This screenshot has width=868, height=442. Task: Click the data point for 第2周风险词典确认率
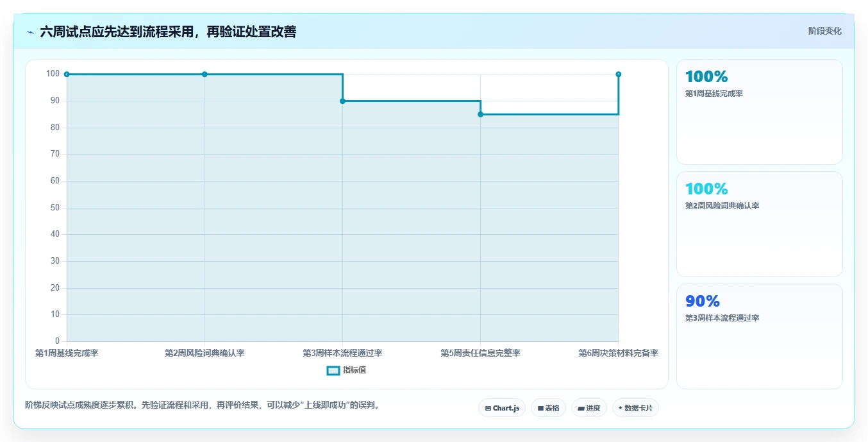204,74
